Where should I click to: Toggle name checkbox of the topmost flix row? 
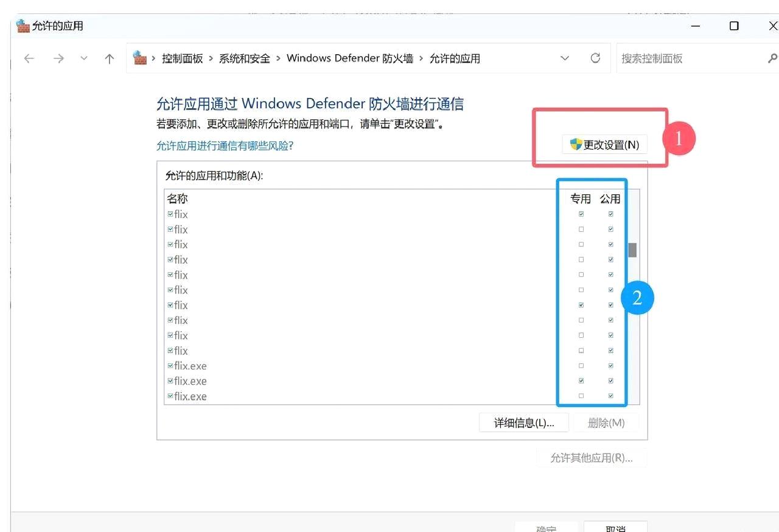[x=170, y=214]
